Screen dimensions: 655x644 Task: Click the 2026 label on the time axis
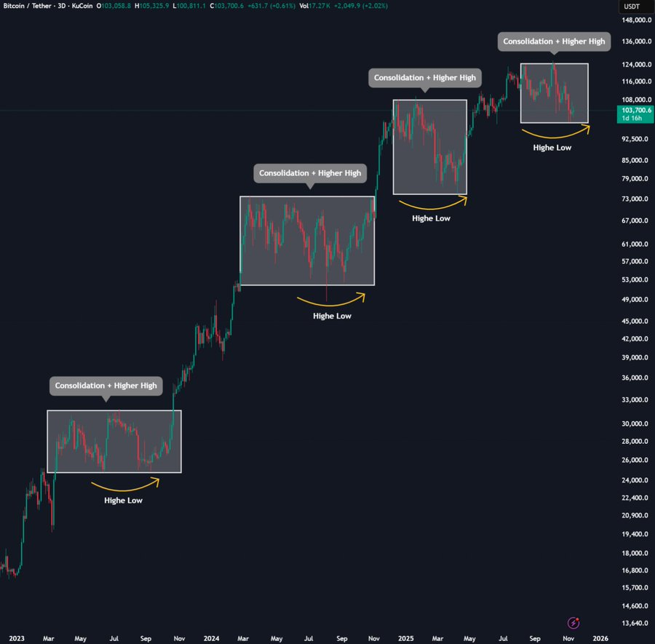tap(600, 638)
